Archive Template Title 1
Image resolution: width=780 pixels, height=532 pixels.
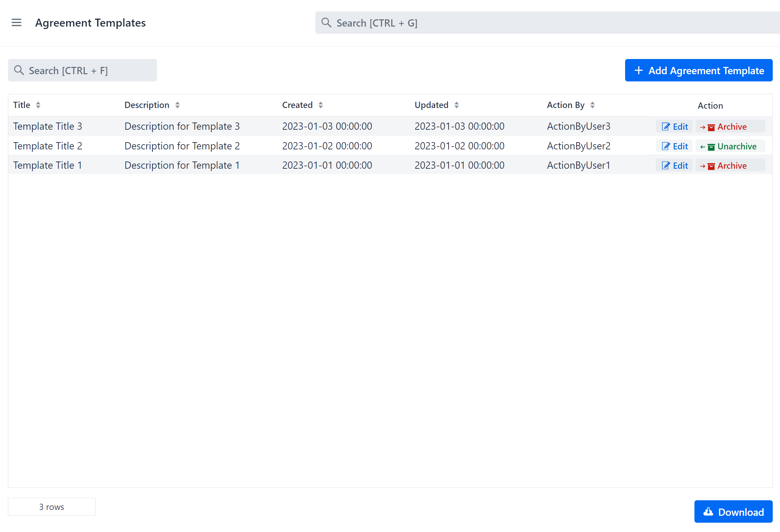tap(730, 166)
